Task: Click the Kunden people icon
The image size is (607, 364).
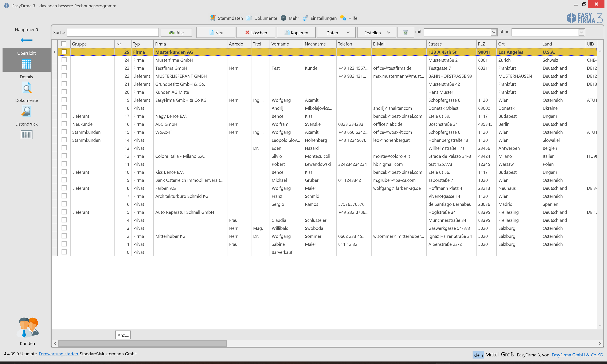Action: click(x=27, y=327)
